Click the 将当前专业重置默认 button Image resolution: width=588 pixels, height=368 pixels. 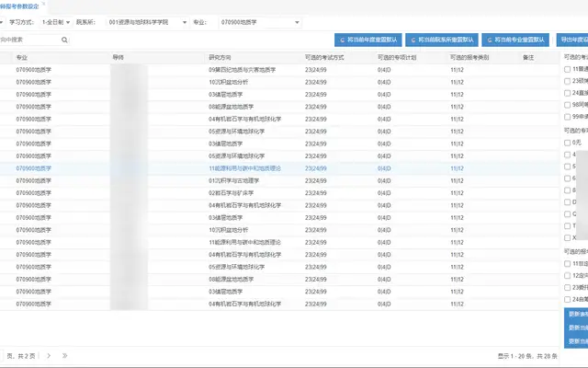click(x=515, y=40)
